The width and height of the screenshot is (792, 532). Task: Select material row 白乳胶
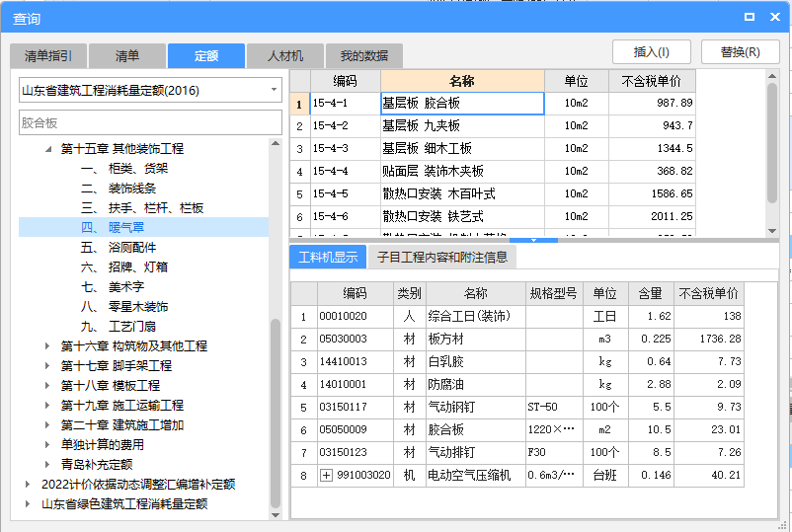point(517,362)
